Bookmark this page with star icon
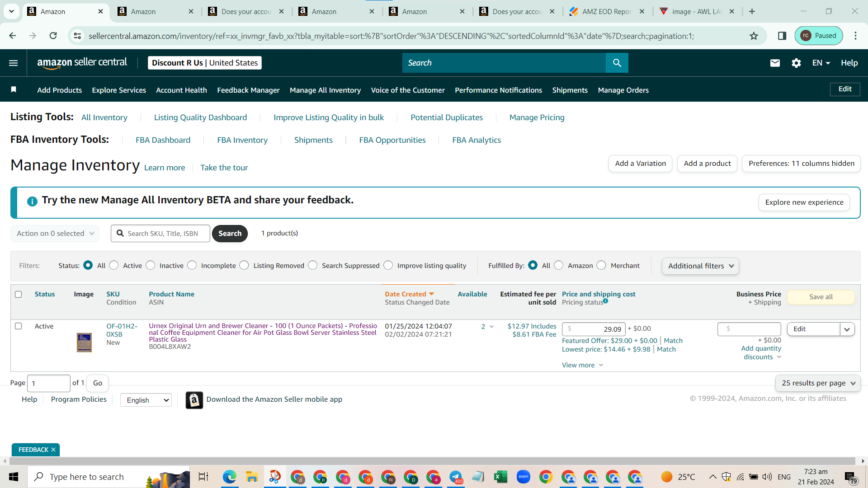Viewport: 868px width, 488px height. coord(754,36)
